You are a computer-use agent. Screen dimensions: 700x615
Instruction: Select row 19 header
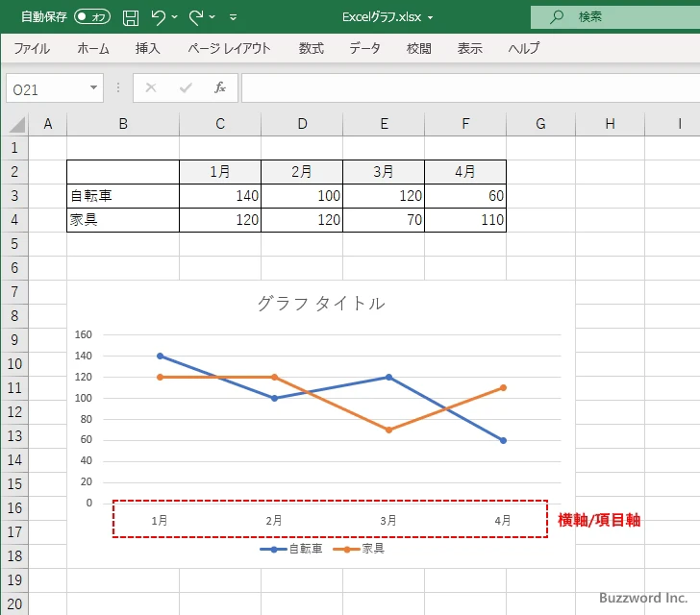14,579
